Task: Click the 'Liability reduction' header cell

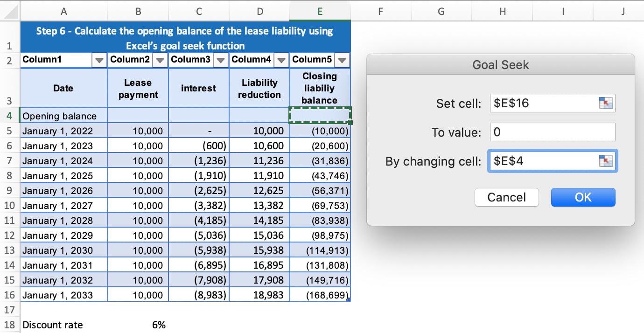Action: (x=259, y=88)
